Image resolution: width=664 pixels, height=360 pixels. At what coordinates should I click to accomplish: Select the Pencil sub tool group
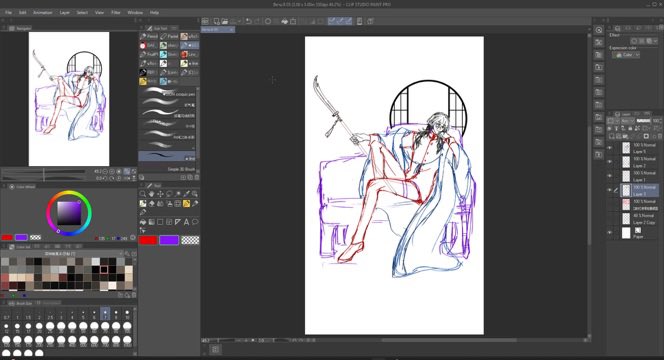point(149,36)
